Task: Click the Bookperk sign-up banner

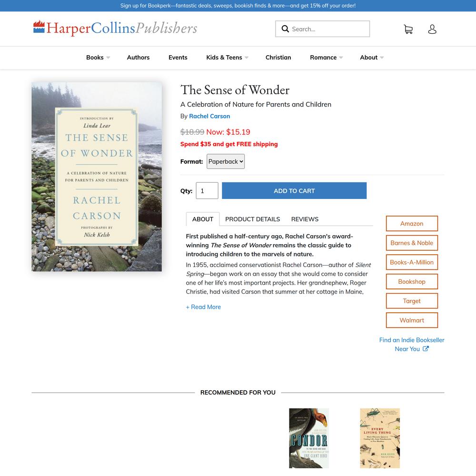Action: [x=238, y=5]
